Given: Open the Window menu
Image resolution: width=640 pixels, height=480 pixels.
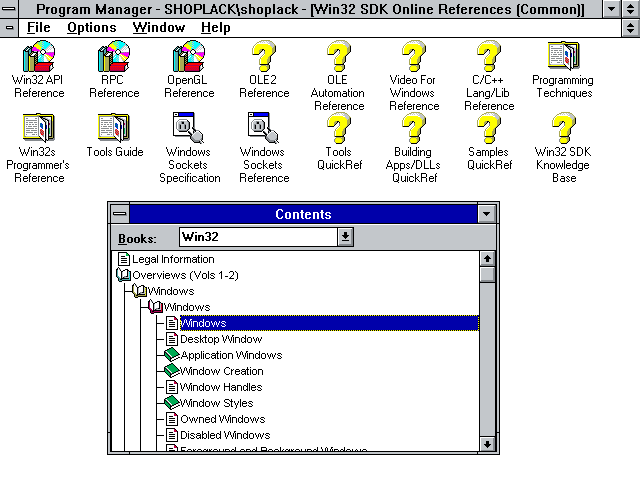Looking at the screenshot, I should 159,28.
